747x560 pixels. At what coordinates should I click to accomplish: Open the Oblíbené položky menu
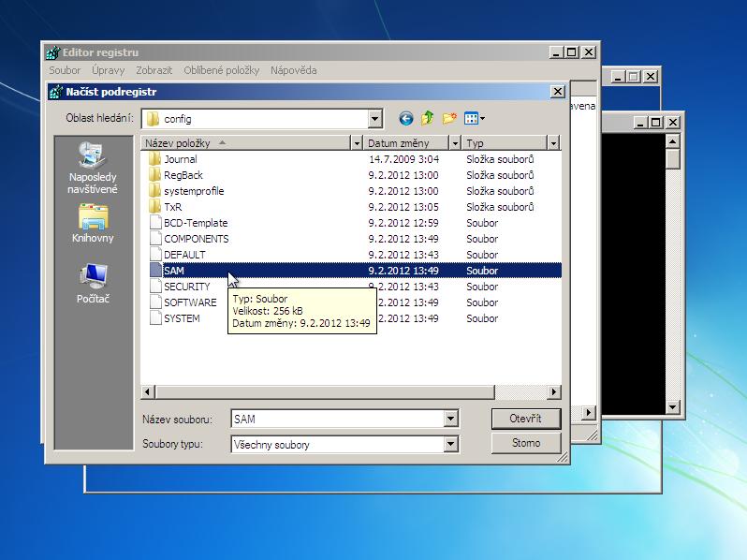[221, 70]
